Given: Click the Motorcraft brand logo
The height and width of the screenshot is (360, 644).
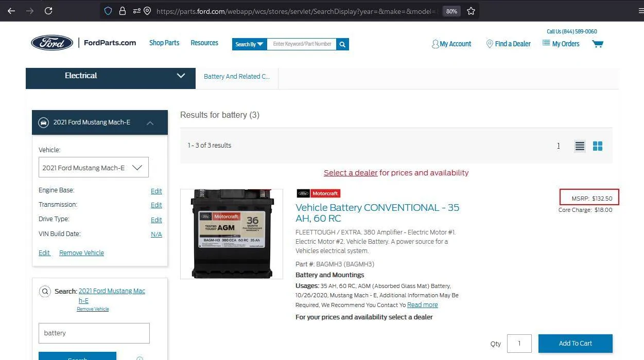Looking at the screenshot, I should coord(319,193).
